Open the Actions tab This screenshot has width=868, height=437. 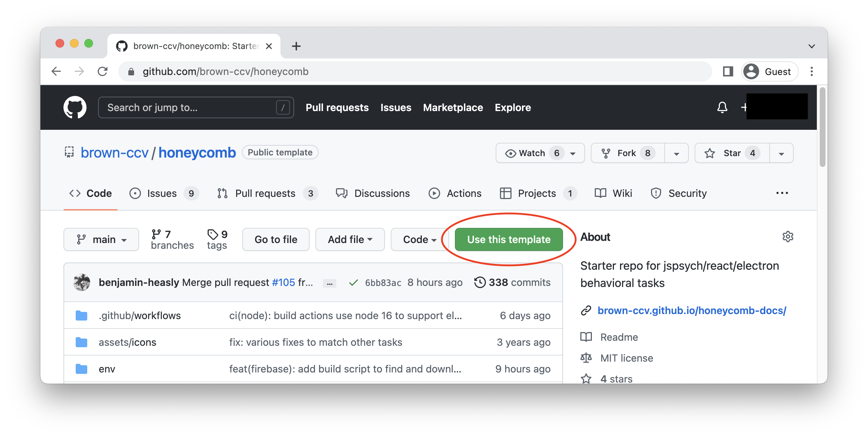pos(455,194)
